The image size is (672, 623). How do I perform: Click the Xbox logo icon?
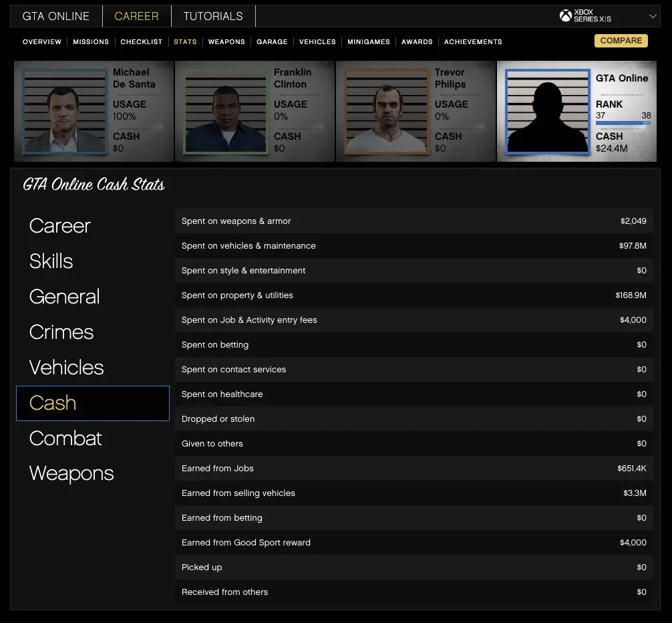tap(565, 15)
